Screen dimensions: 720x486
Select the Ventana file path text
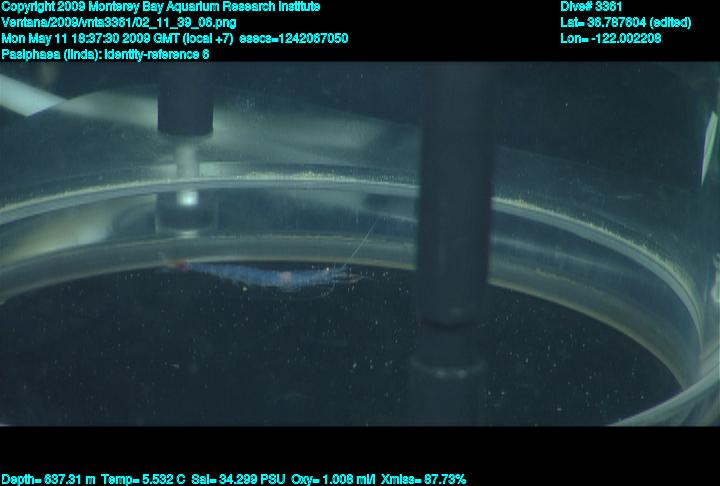(x=119, y=23)
